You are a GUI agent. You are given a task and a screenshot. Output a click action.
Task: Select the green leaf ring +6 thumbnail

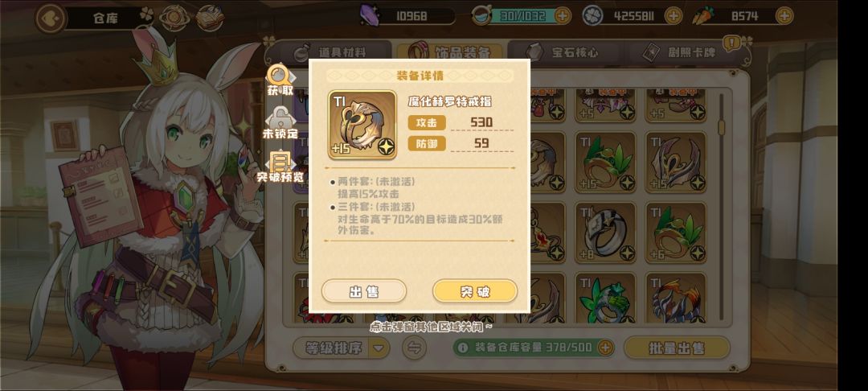tap(675, 232)
